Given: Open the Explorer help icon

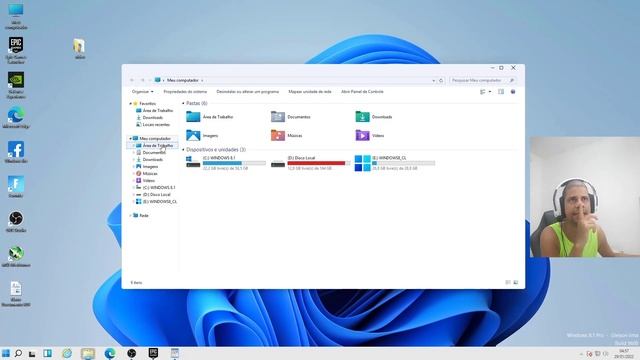Looking at the screenshot, I should (x=513, y=92).
